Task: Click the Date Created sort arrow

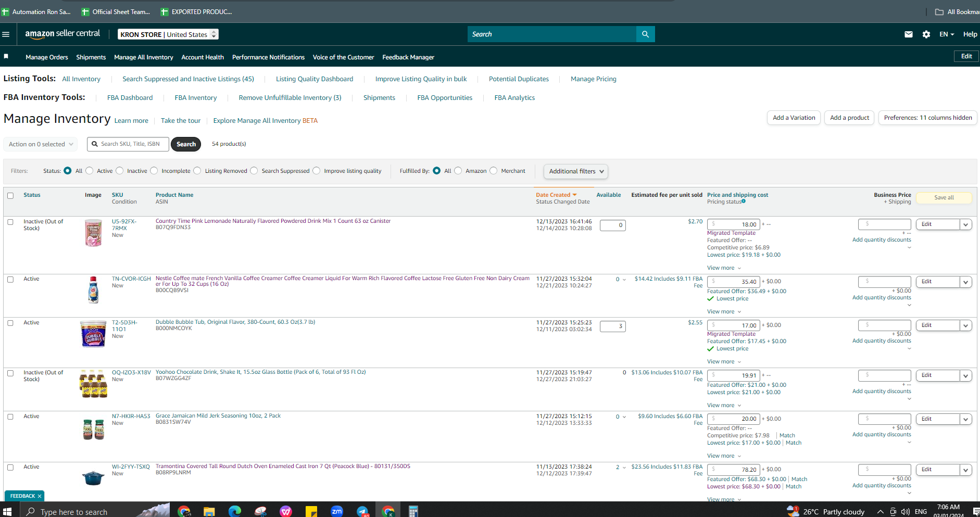Action: [x=574, y=195]
